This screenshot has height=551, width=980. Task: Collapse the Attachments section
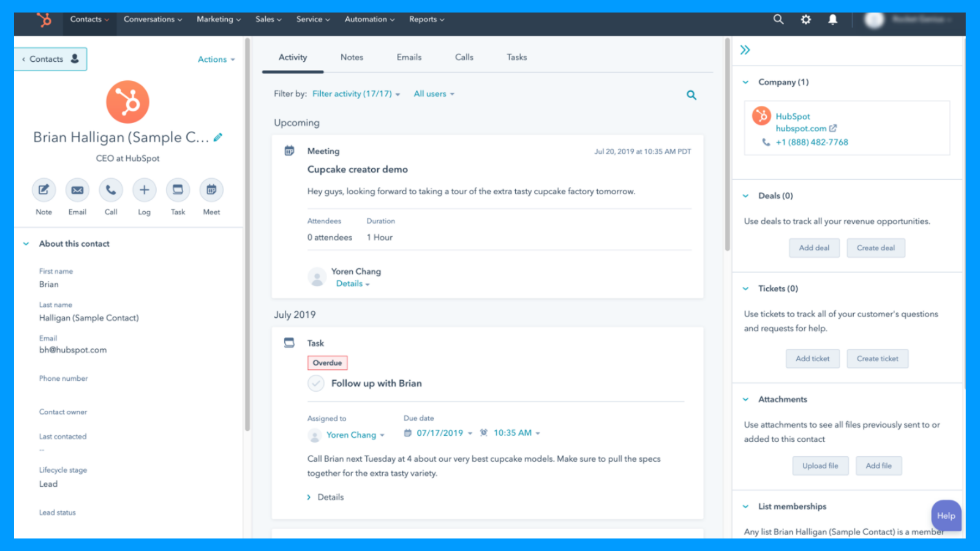point(745,399)
